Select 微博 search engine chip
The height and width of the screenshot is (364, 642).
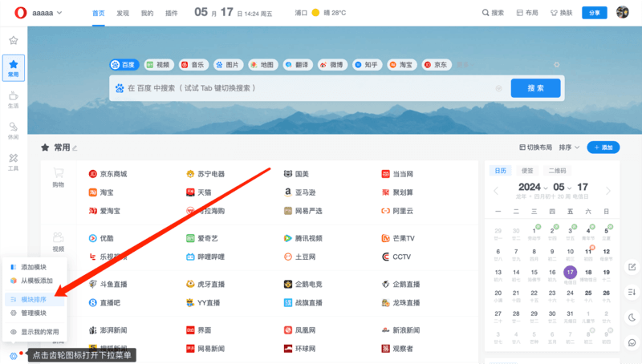point(332,65)
